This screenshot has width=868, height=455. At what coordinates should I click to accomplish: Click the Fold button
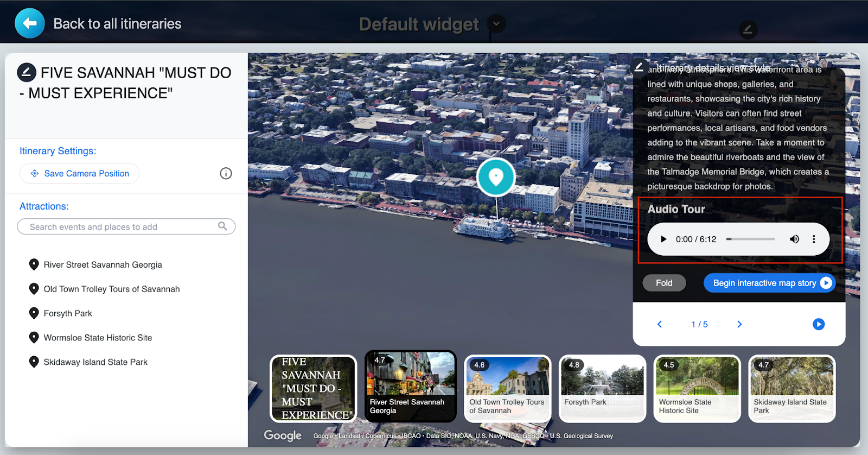[x=664, y=283]
